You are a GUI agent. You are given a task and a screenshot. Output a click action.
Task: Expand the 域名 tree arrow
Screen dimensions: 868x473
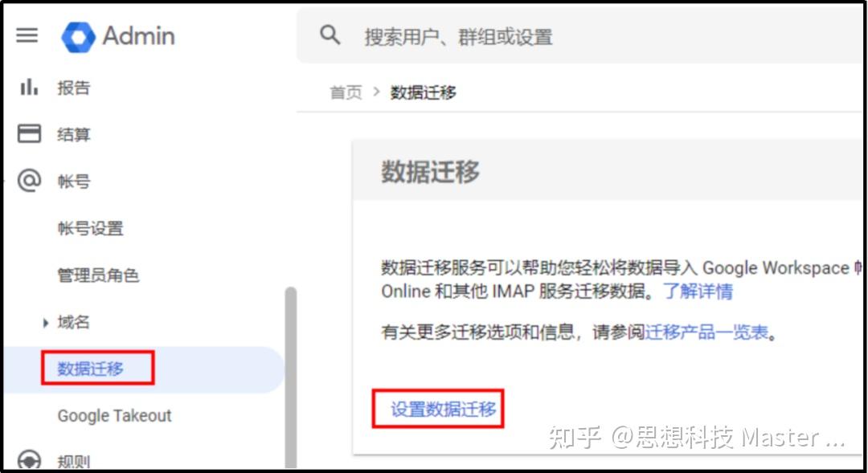point(46,323)
